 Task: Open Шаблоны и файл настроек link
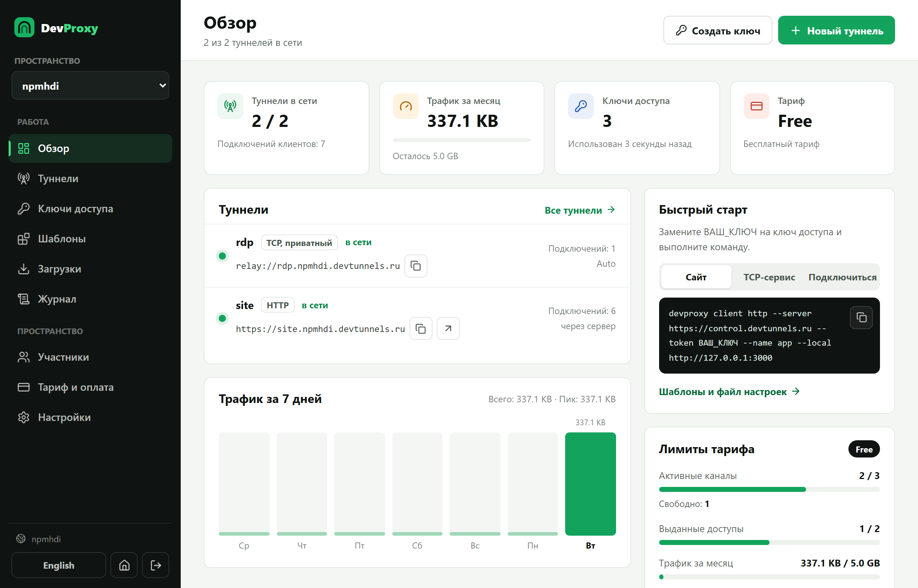(x=729, y=392)
